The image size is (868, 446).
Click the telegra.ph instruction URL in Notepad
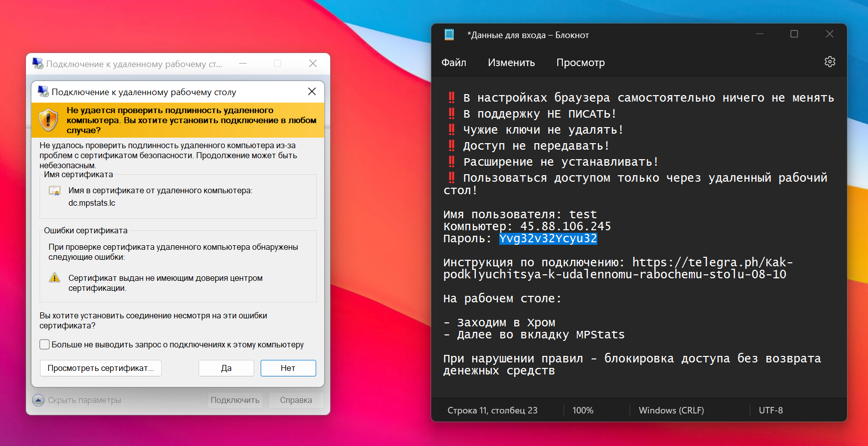pyautogui.click(x=618, y=268)
